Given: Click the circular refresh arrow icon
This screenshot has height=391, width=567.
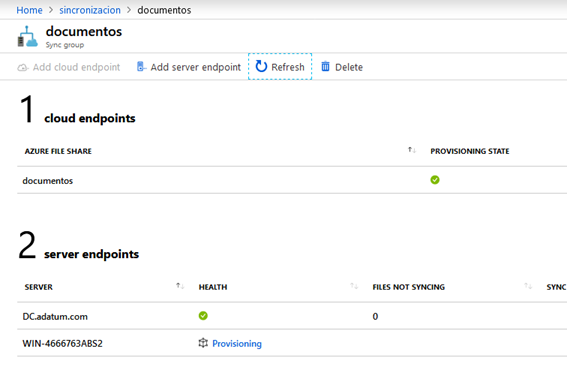Looking at the screenshot, I should (261, 67).
